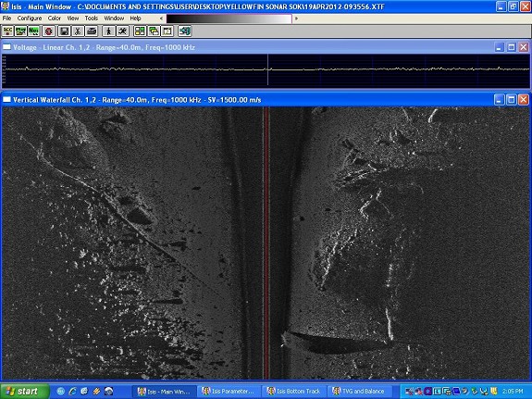Click the green Play file toolbar icon
The image size is (532, 399).
click(x=20, y=31)
